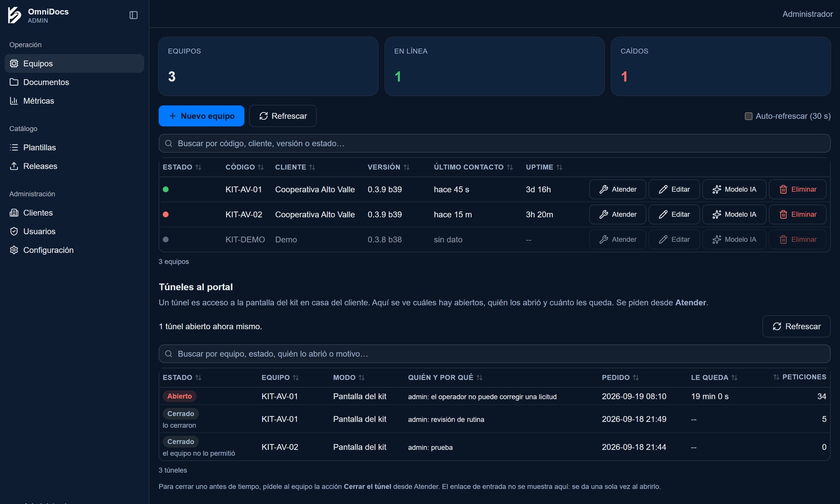The width and height of the screenshot is (840, 504).
Task: Delete the KIT-AV-01 equipment
Action: [x=798, y=189]
